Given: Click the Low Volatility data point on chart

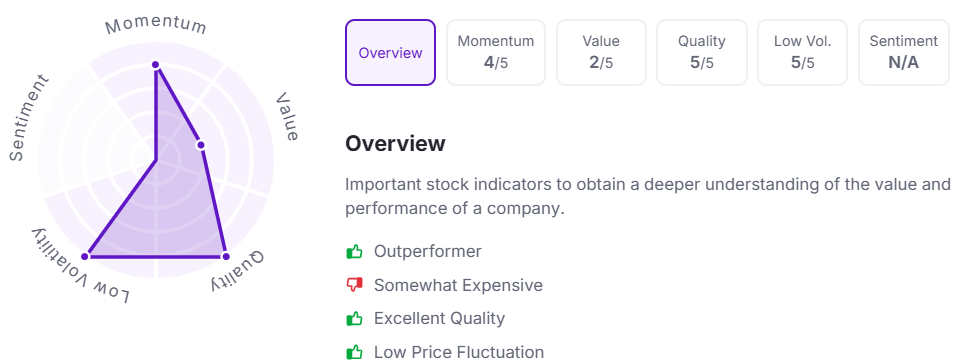Looking at the screenshot, I should tap(87, 256).
